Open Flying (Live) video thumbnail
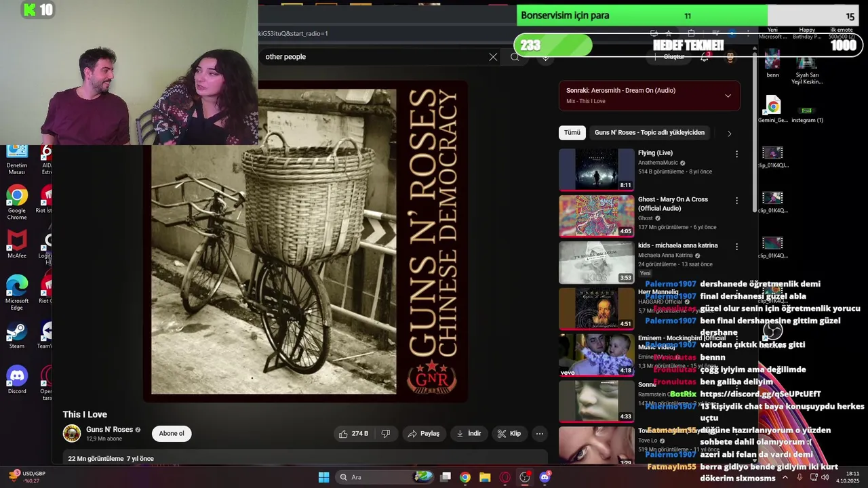 pyautogui.click(x=597, y=169)
